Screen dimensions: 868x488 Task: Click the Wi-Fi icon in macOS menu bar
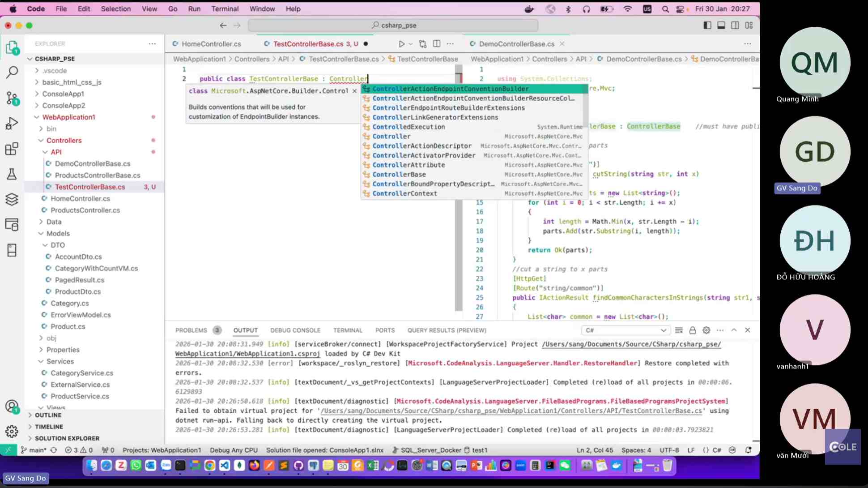click(627, 9)
